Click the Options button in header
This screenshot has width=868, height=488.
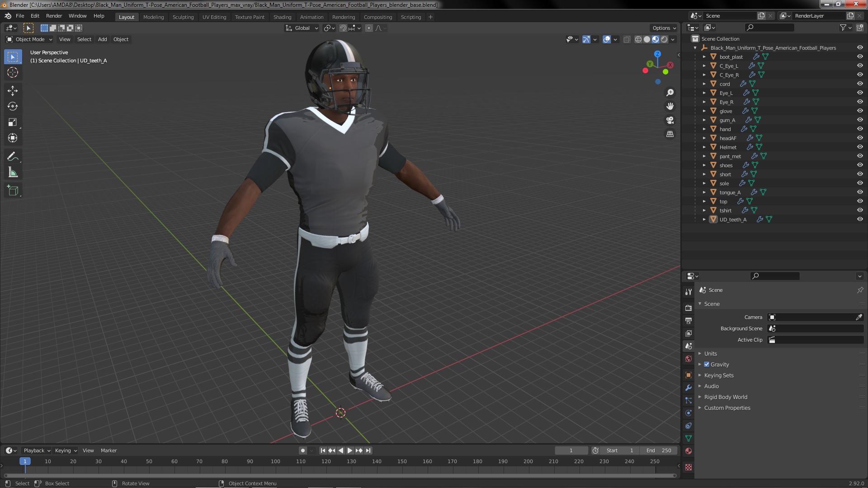click(664, 28)
